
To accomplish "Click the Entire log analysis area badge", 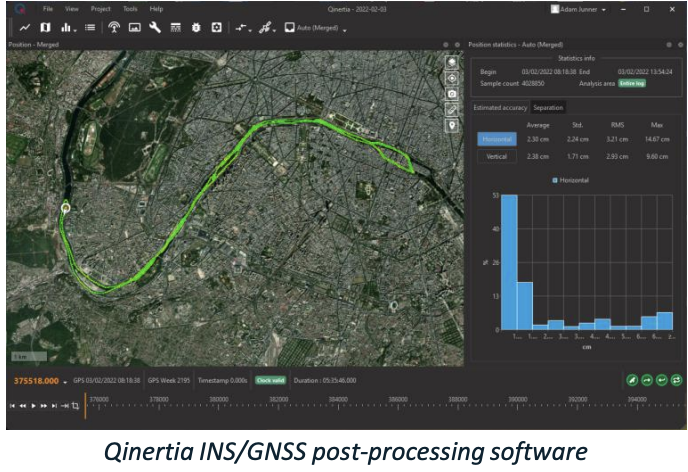I will (632, 83).
